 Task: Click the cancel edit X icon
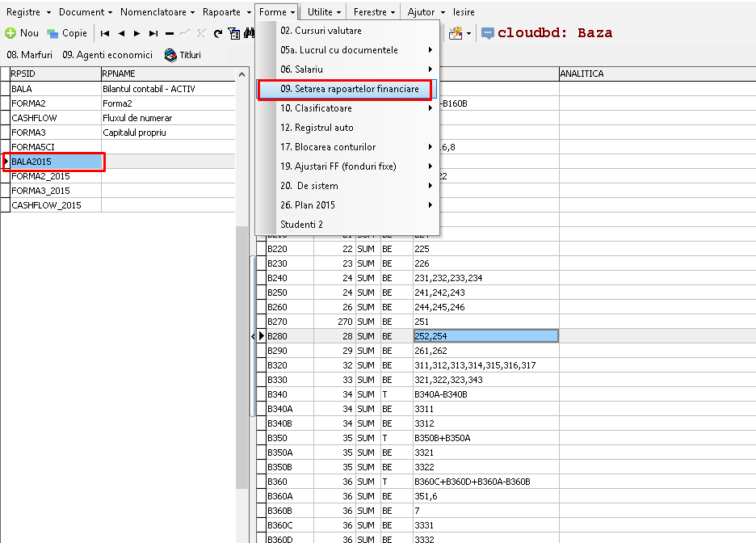point(202,33)
